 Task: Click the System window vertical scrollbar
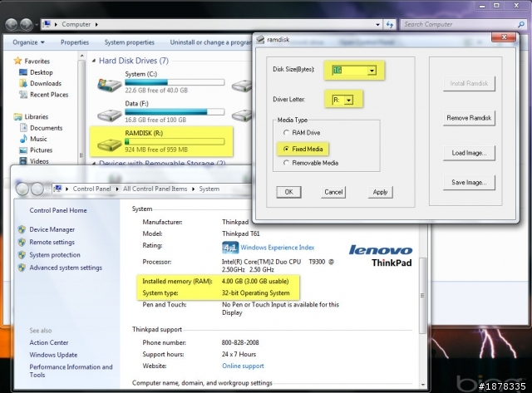pos(423,295)
